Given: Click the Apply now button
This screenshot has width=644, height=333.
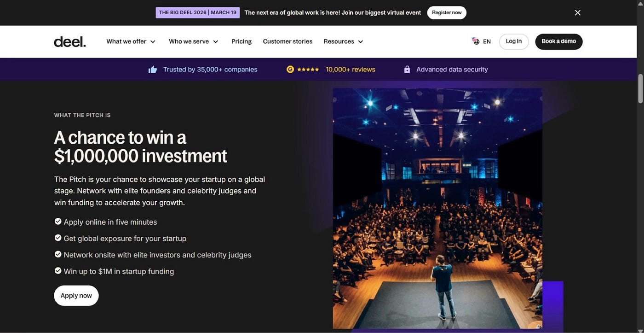Looking at the screenshot, I should tap(76, 296).
